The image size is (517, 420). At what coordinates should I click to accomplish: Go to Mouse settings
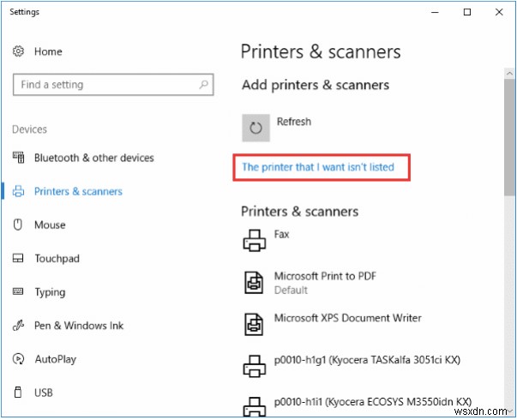click(x=50, y=225)
